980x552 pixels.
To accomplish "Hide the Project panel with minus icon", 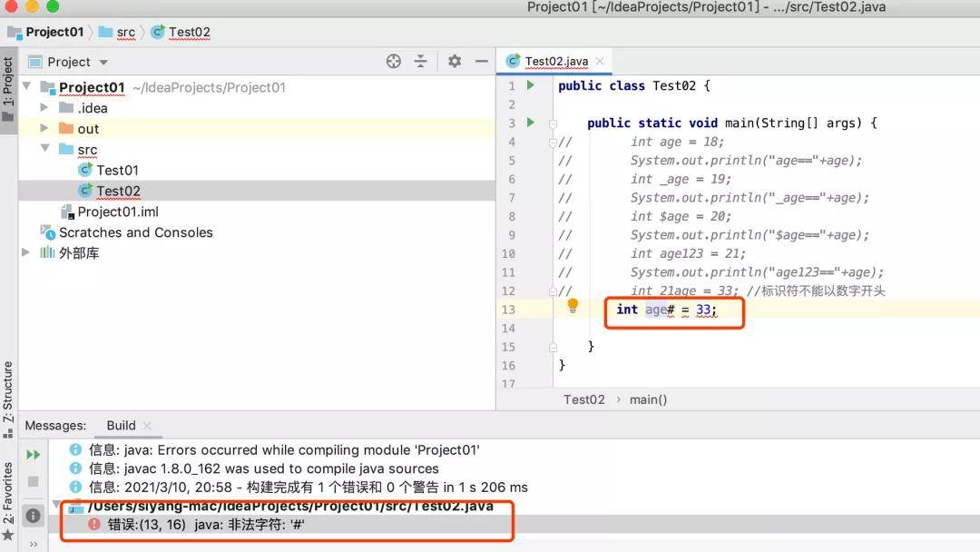I will (481, 61).
